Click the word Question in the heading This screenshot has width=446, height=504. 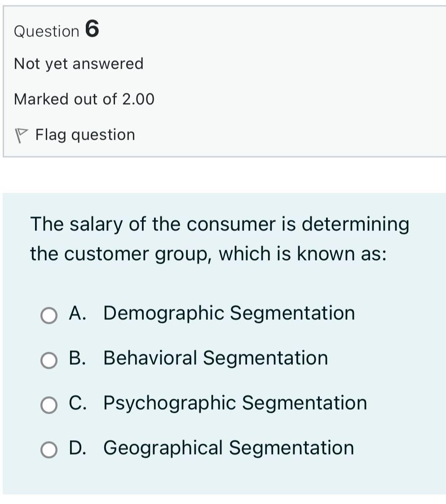tap(47, 31)
